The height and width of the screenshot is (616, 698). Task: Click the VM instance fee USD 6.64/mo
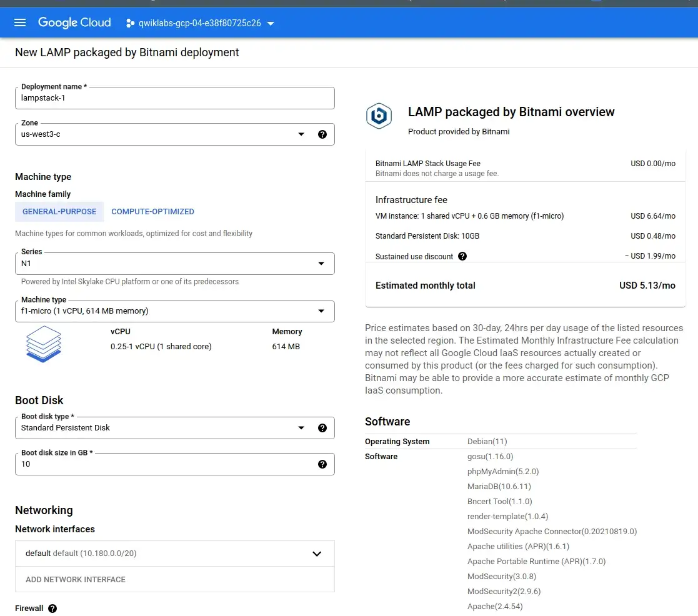click(x=653, y=216)
